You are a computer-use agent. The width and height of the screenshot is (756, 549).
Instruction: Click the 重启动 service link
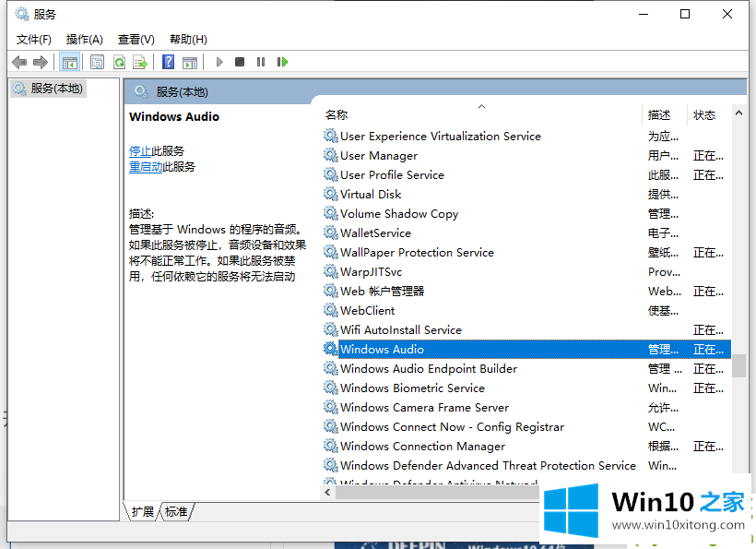(x=146, y=167)
